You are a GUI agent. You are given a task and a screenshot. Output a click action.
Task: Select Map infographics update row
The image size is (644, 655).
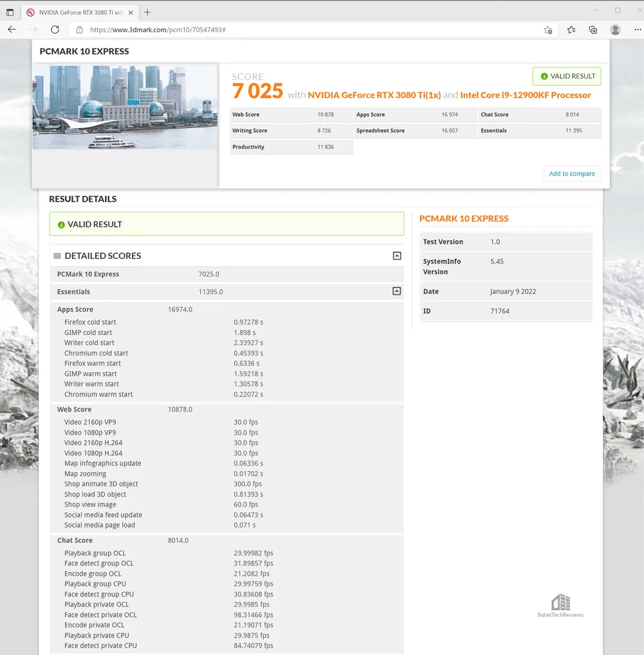227,463
